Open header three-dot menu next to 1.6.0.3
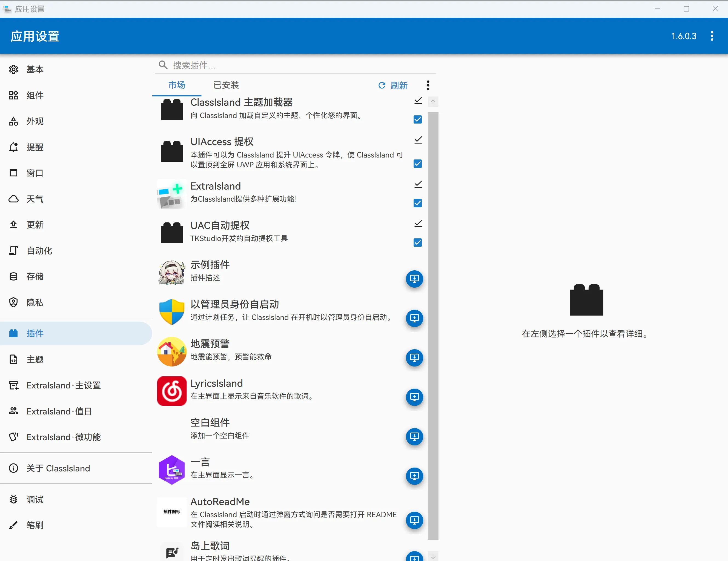 point(712,36)
